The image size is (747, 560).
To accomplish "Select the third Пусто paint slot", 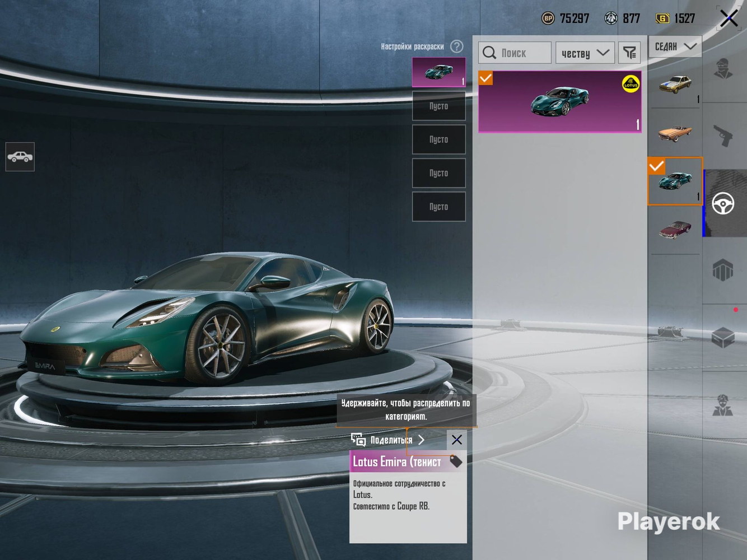I will tap(439, 173).
